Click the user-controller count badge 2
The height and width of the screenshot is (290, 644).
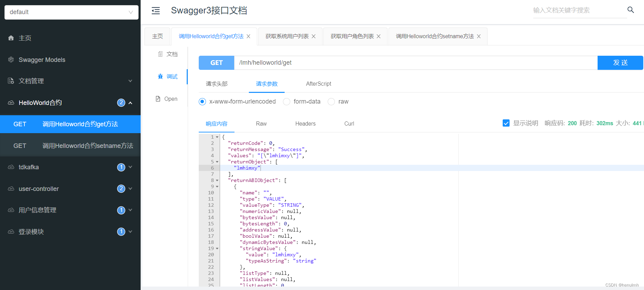121,189
